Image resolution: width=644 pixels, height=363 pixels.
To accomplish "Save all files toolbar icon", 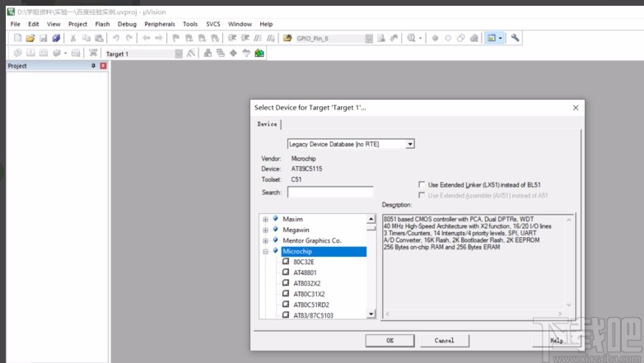I will coord(56,38).
